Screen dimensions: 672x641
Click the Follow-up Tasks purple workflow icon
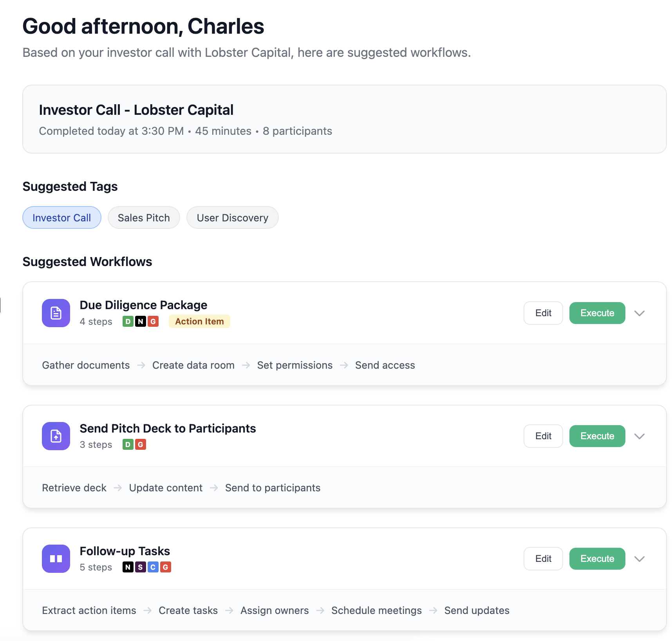56,558
